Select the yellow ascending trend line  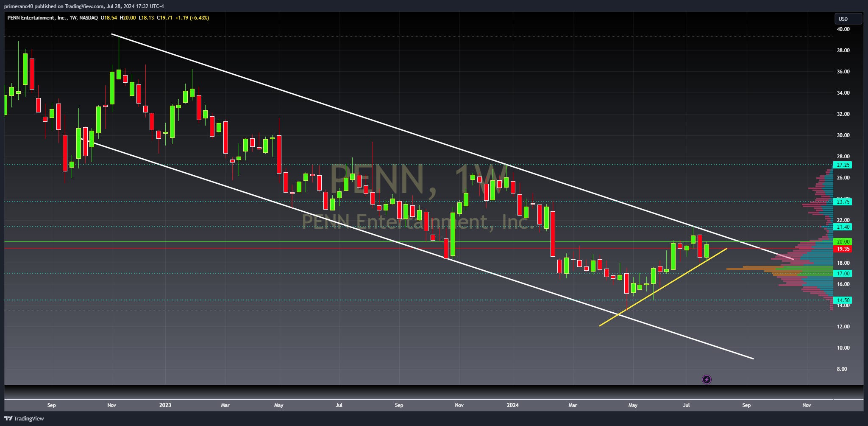coord(663,287)
